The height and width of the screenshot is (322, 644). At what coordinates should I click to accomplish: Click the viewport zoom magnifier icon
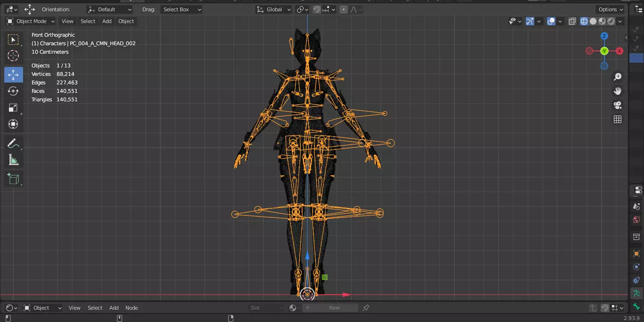click(618, 77)
